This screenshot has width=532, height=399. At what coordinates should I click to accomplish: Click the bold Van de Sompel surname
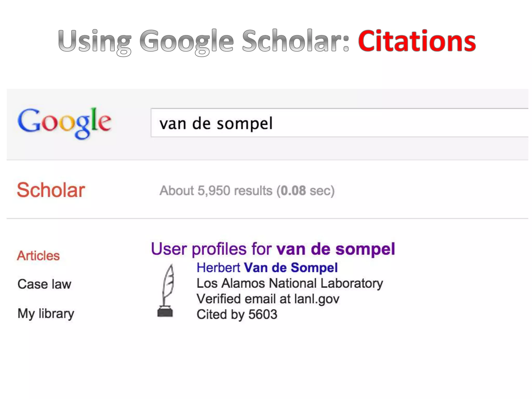tap(291, 268)
